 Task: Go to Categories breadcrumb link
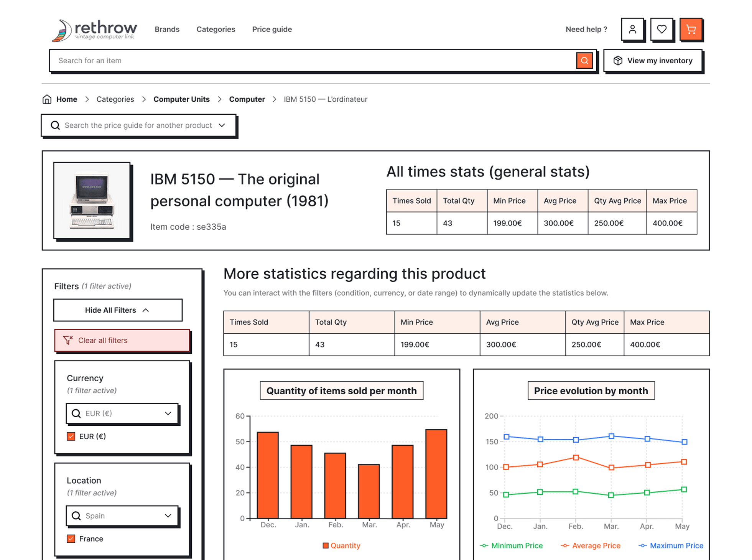pos(115,99)
